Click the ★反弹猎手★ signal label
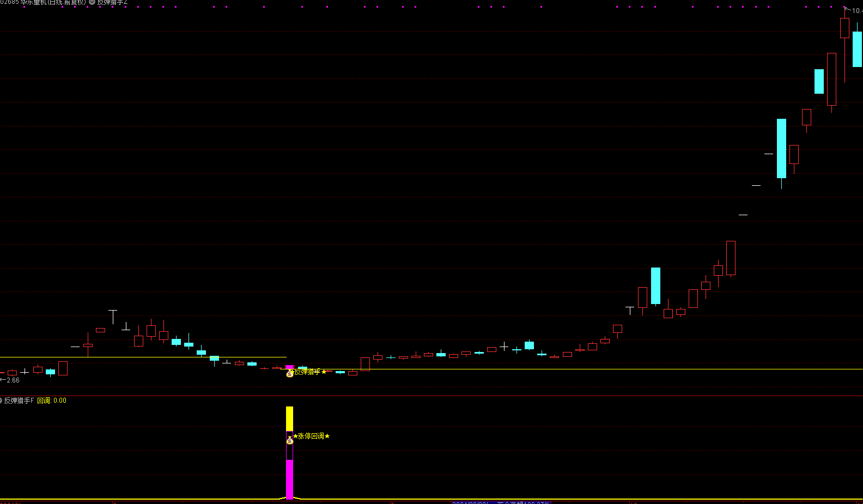Viewport: 863px width, 504px height. coord(308,372)
